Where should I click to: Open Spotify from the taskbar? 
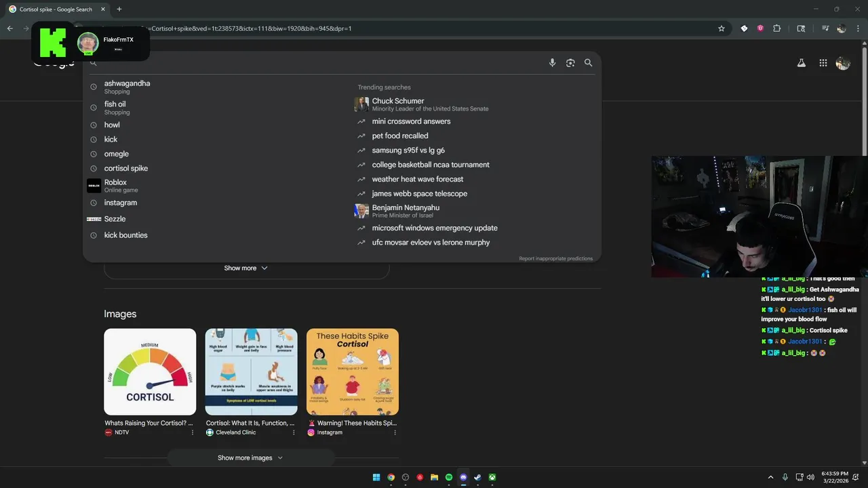[449, 477]
